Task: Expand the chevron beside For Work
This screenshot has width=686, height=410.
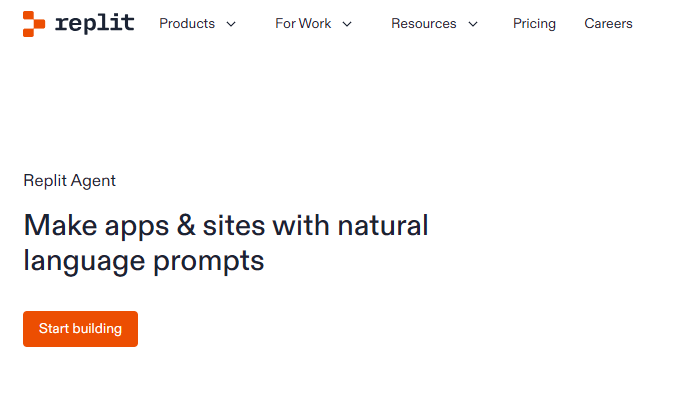Action: [x=347, y=24]
